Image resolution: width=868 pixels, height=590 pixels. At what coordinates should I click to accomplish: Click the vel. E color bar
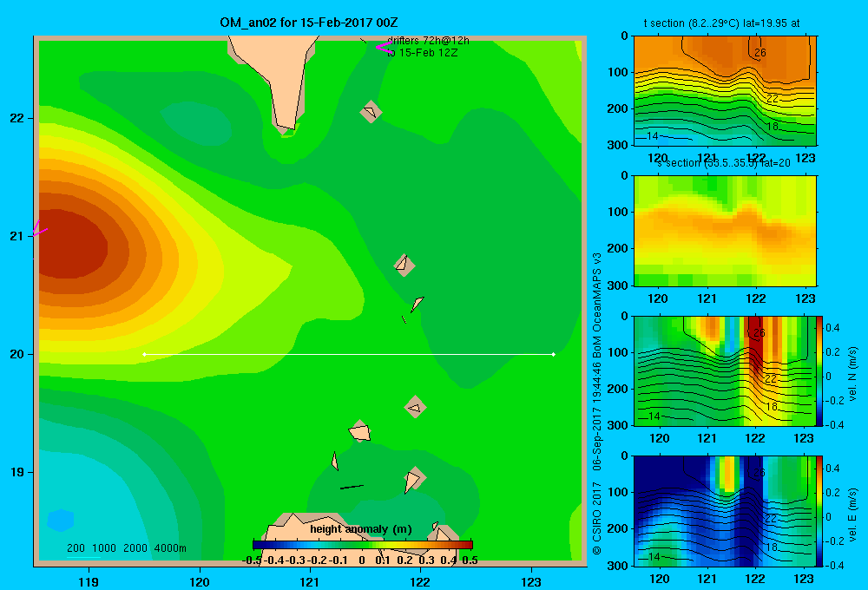pos(820,511)
